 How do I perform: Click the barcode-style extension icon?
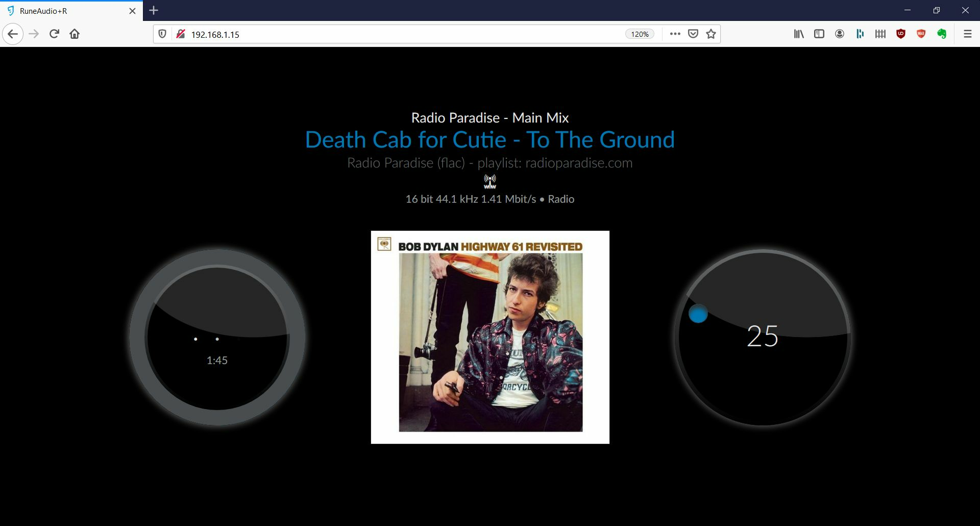click(x=880, y=34)
